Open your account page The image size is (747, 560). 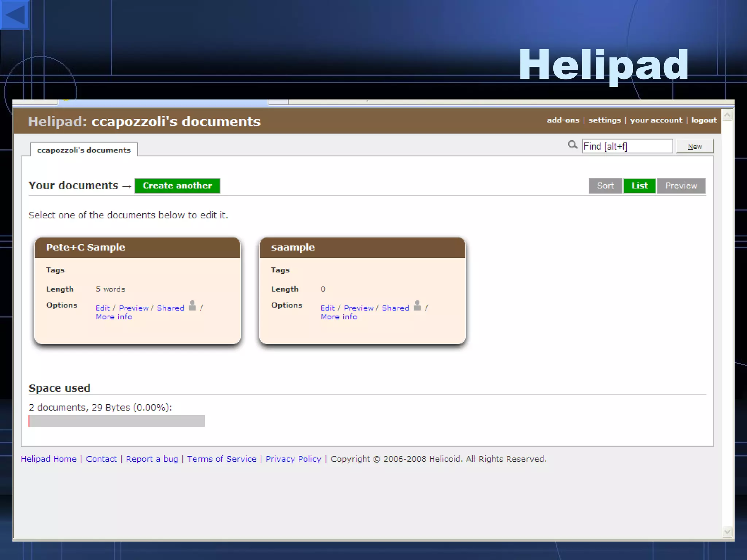point(656,120)
